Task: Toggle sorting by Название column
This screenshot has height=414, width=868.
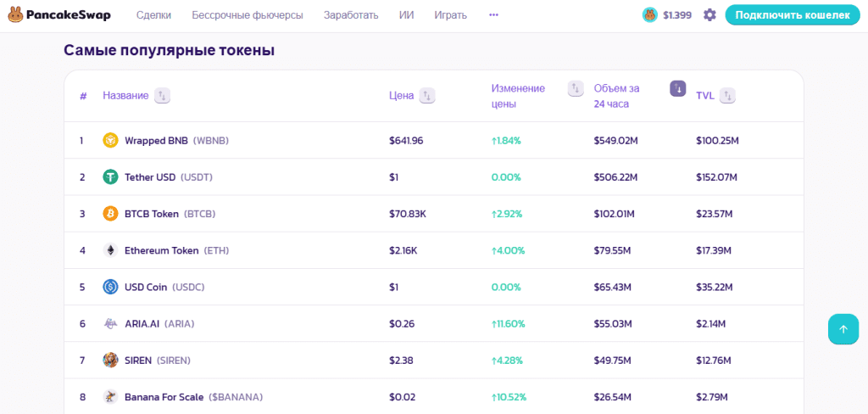Action: click(x=162, y=95)
